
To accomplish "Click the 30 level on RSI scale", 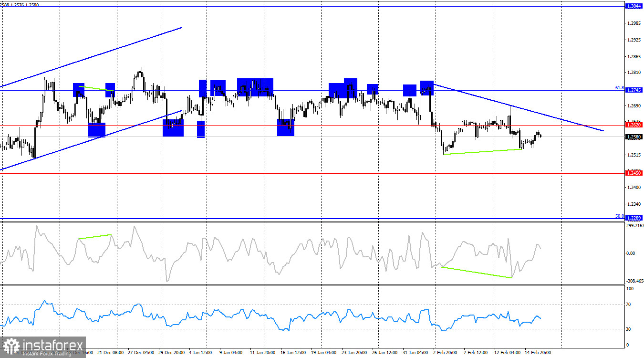I will 629,329.
